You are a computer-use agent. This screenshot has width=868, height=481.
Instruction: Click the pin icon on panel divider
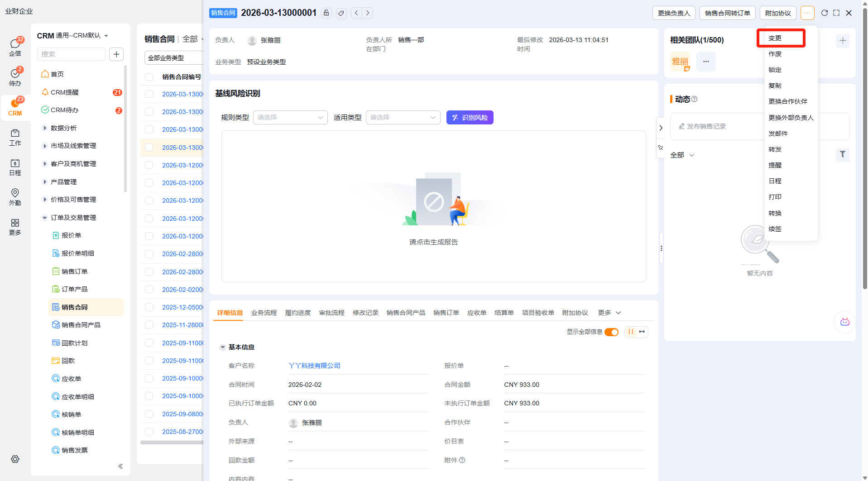click(661, 148)
